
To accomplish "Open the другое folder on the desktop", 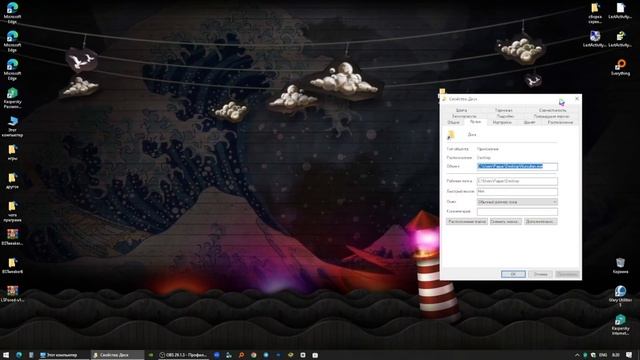I will click(12, 181).
